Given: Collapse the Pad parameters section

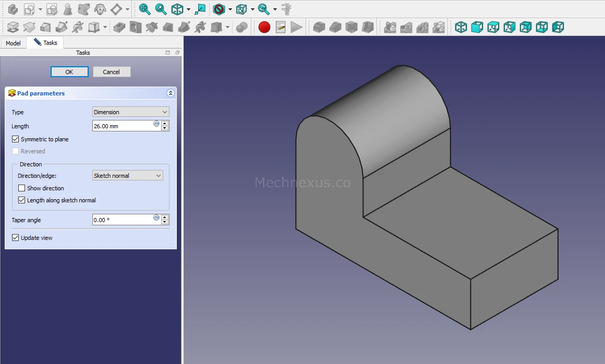Looking at the screenshot, I should point(170,93).
